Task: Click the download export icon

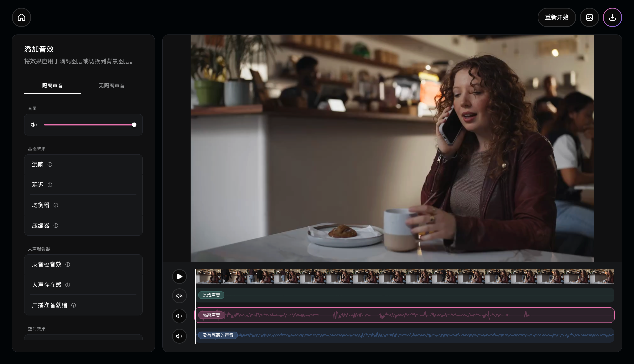Action: 612,17
